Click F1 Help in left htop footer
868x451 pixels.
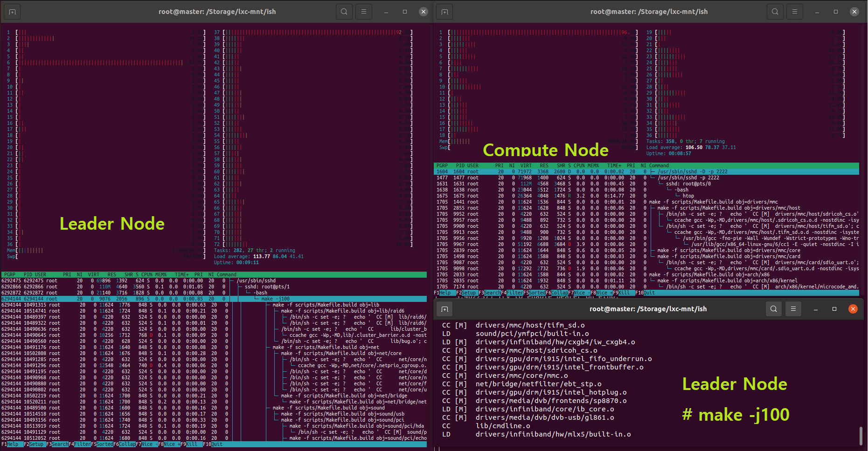(10, 444)
